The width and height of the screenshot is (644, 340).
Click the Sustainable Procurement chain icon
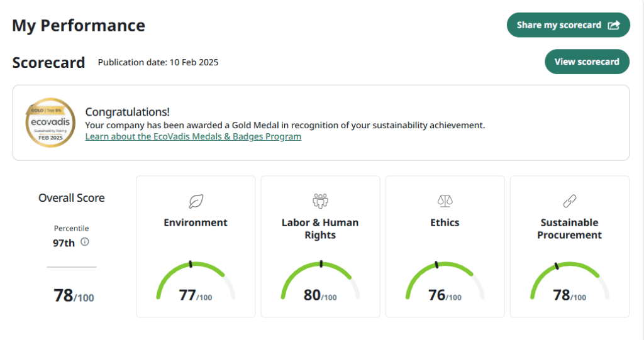(569, 201)
